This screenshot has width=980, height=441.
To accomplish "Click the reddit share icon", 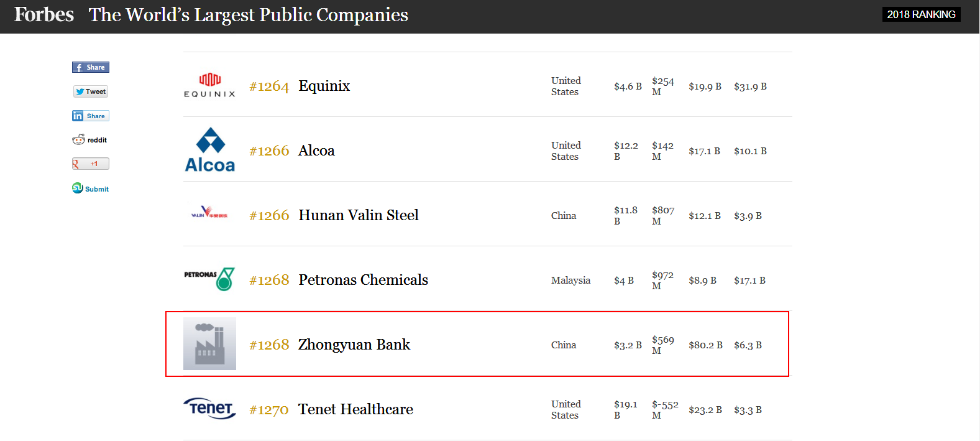I will click(90, 140).
